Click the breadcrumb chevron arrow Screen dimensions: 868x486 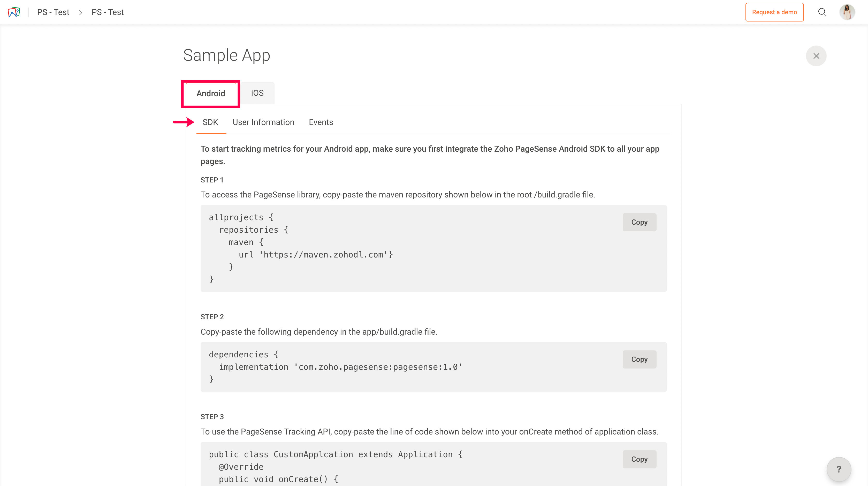81,12
